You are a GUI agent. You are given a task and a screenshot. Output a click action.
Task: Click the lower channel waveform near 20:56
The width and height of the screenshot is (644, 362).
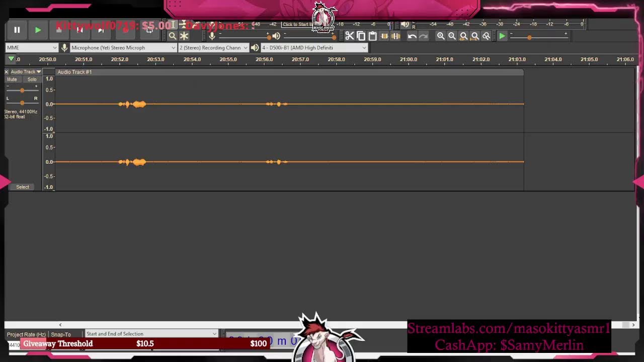pyautogui.click(x=277, y=162)
